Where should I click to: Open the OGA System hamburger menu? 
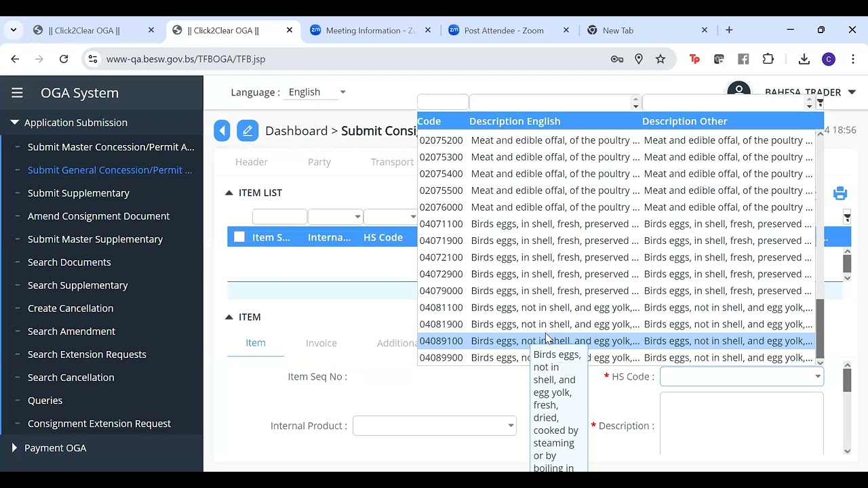click(17, 93)
